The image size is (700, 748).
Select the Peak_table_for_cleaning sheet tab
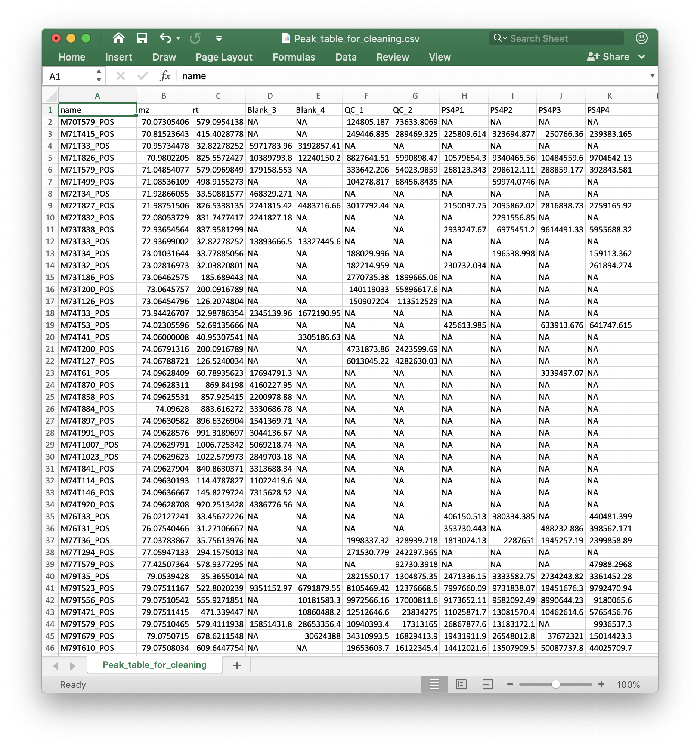pos(154,665)
